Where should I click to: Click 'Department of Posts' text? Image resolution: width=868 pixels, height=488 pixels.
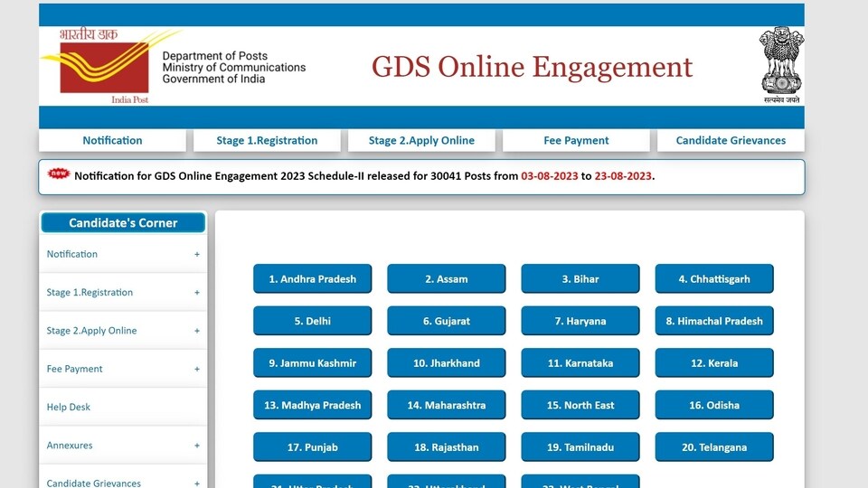point(215,56)
